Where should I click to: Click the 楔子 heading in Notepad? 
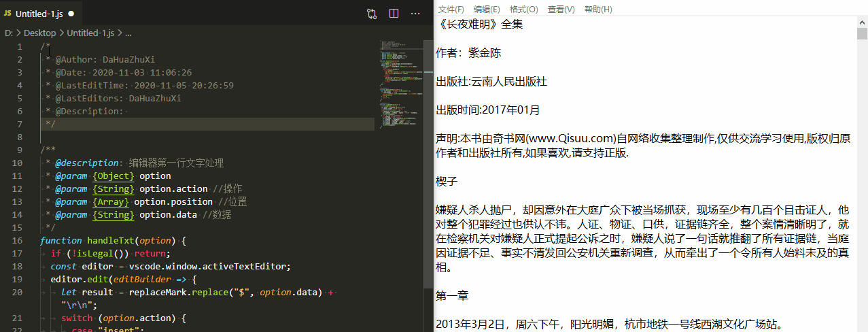447,181
